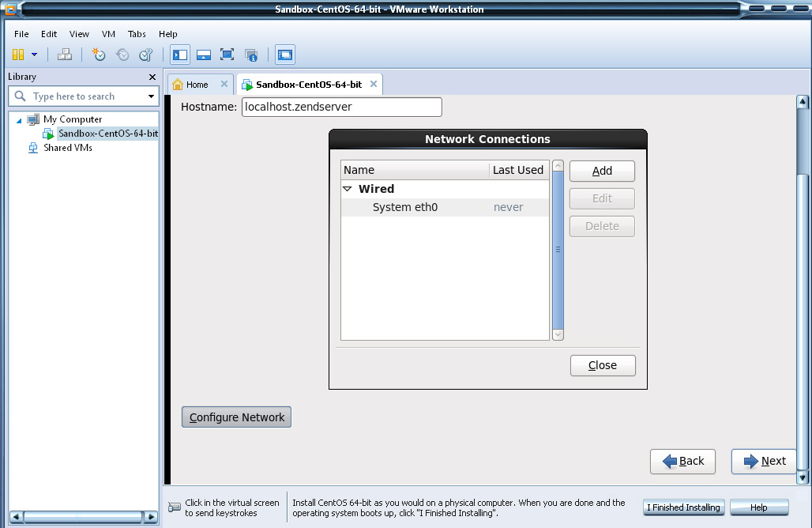Enter full screen mode icon
Viewport: 812px width, 528px height.
click(x=227, y=55)
